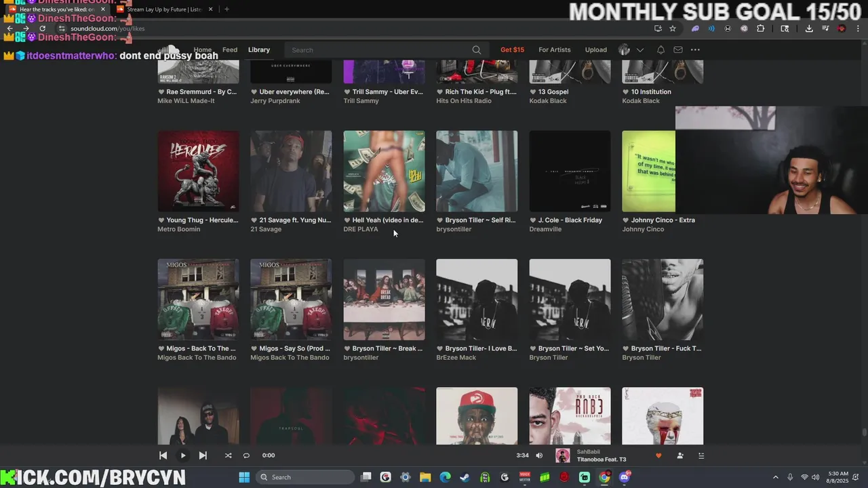This screenshot has height=488, width=868.
Task: Skip to previous track in player bar
Action: pos(163,455)
